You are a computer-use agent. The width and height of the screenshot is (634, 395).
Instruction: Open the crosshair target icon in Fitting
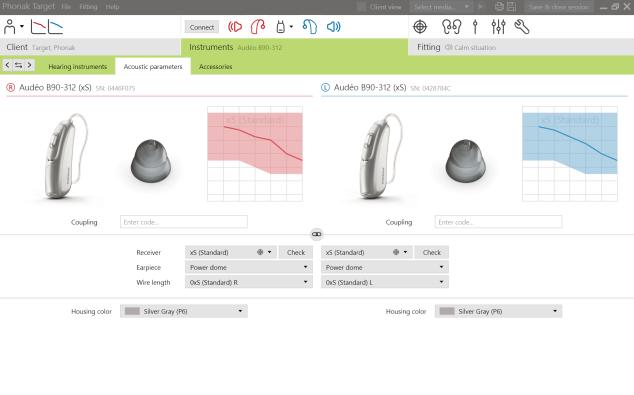coord(420,27)
